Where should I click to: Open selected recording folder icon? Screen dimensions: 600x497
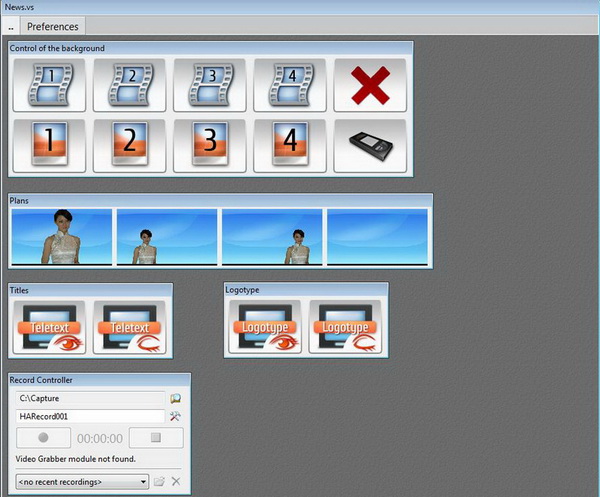pyautogui.click(x=159, y=482)
